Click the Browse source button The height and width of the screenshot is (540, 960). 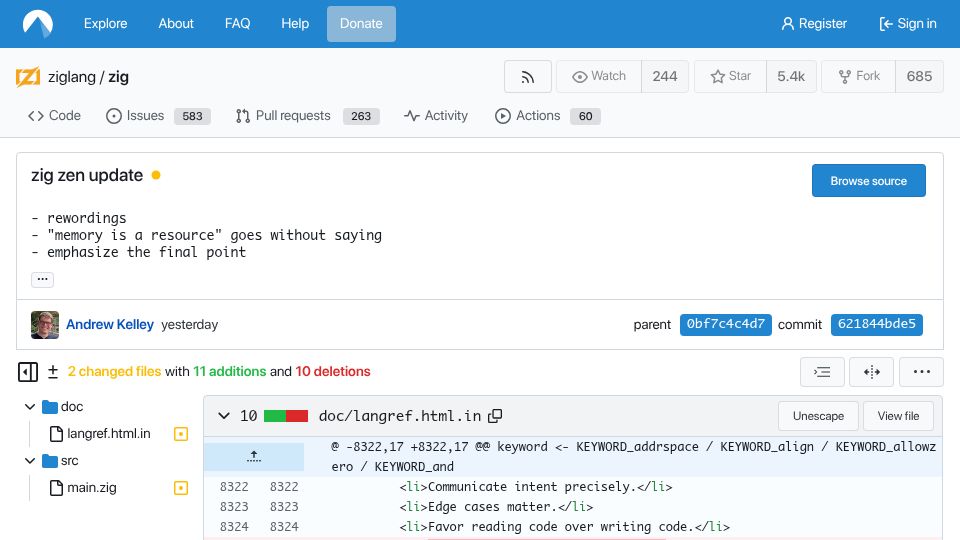(869, 181)
